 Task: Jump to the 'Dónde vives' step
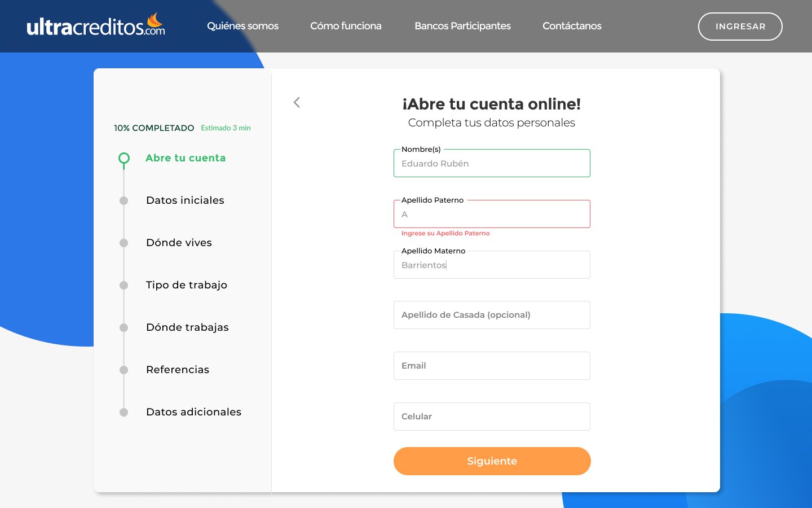click(179, 243)
